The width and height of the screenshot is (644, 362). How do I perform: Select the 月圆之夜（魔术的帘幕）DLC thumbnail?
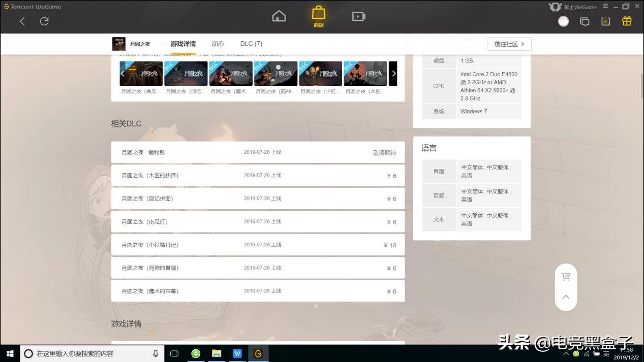tap(230, 74)
